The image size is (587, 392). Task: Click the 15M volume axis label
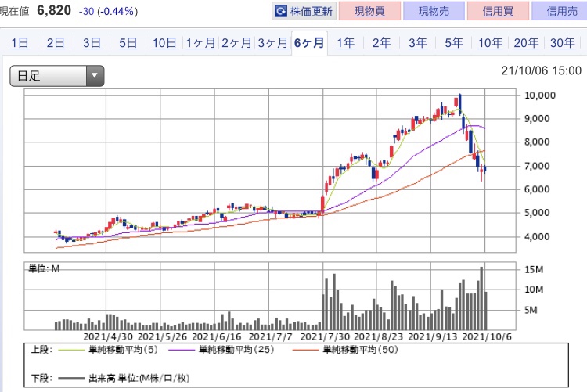(534, 270)
